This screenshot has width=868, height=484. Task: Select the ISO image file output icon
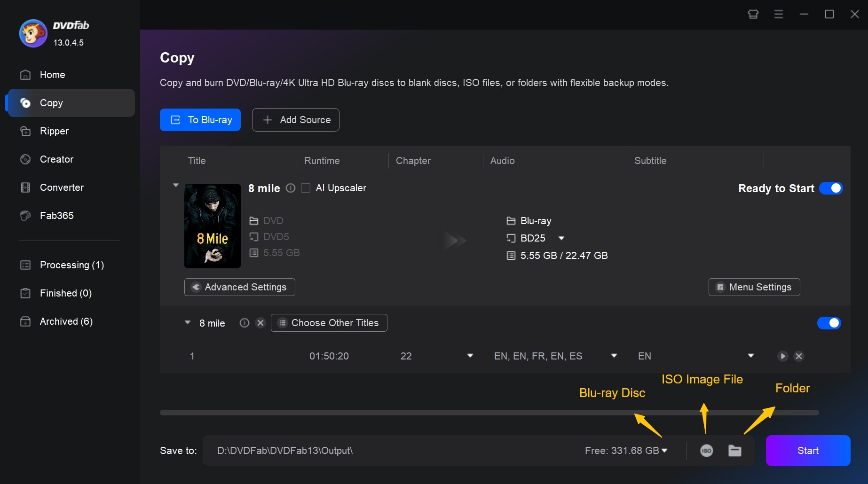coord(706,451)
